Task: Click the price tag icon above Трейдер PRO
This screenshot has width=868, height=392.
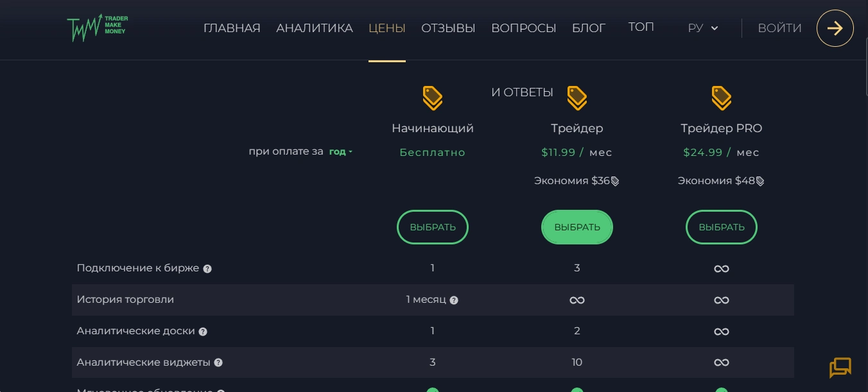Action: (x=722, y=98)
